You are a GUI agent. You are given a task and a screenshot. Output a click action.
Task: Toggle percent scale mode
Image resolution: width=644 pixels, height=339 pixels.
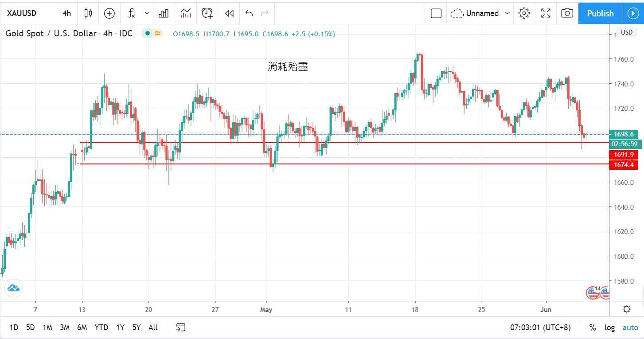click(x=593, y=327)
